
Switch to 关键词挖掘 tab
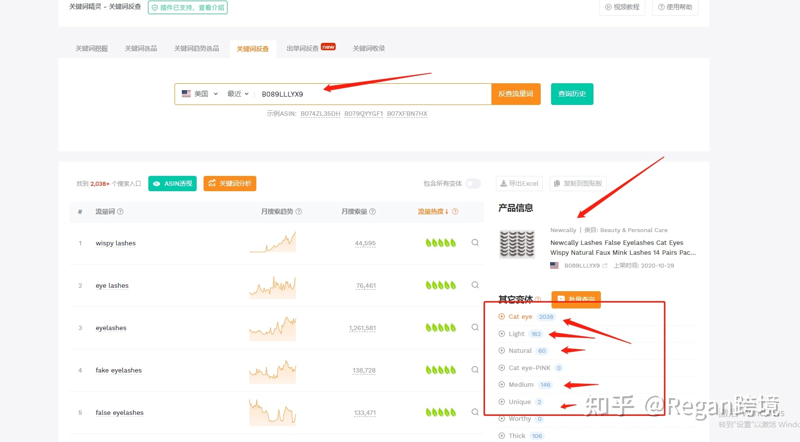point(92,48)
